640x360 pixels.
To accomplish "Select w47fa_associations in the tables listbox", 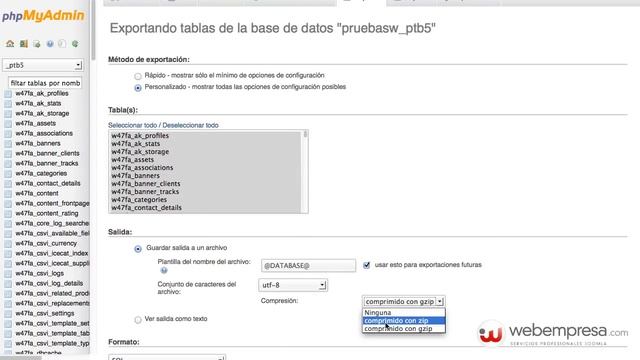I will (x=205, y=168).
